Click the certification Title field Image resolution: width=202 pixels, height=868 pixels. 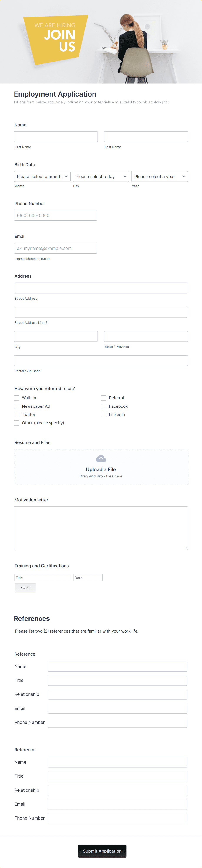coord(42,577)
